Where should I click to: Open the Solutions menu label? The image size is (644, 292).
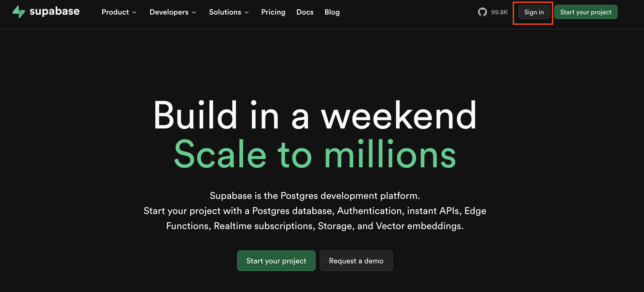(x=225, y=12)
